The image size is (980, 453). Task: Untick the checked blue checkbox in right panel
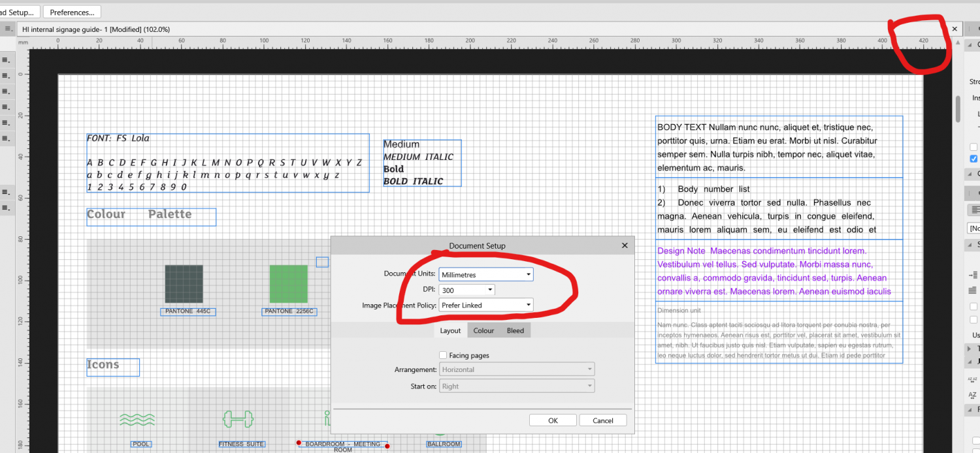(x=973, y=159)
